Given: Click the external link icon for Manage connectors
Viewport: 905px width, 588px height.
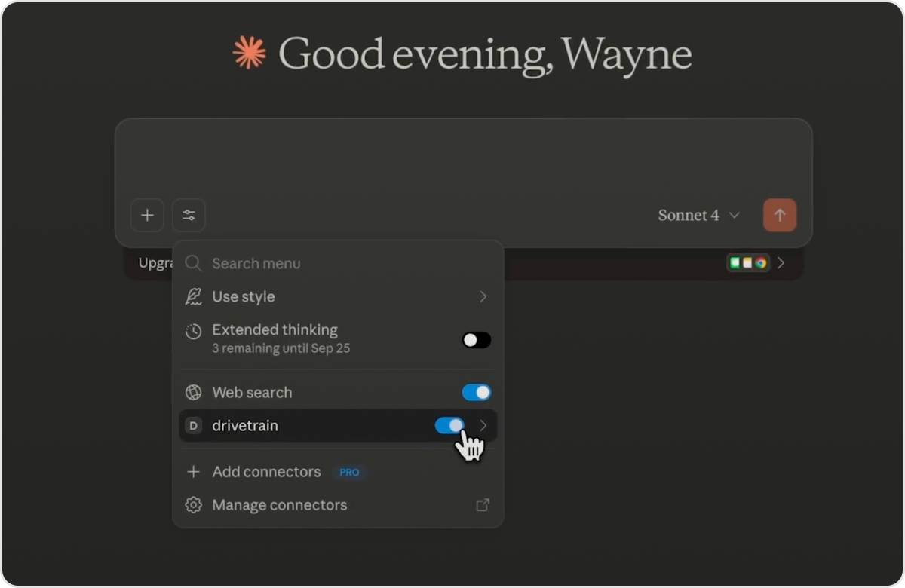Looking at the screenshot, I should (x=483, y=505).
